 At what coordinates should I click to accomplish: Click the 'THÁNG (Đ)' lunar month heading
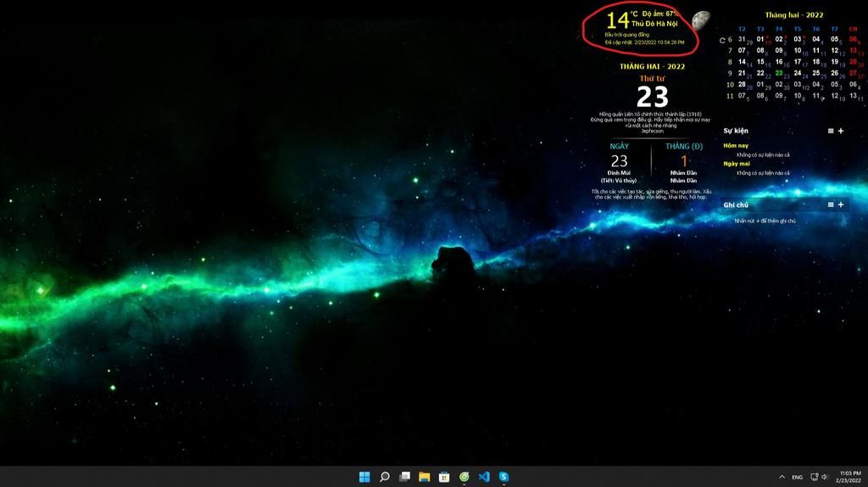click(684, 146)
